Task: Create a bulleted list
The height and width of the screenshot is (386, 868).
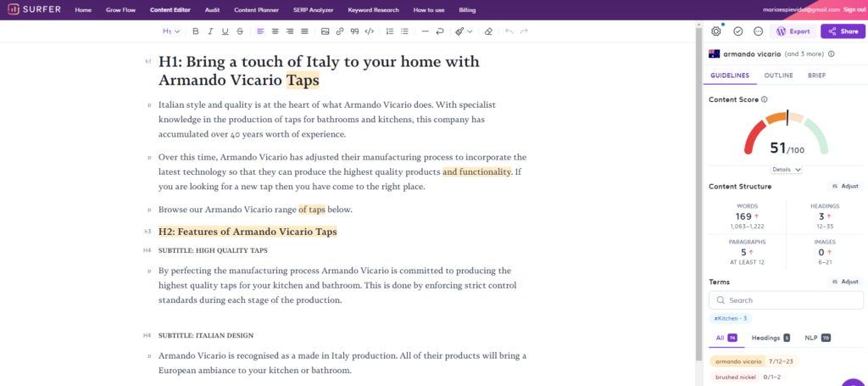Action: 404,31
